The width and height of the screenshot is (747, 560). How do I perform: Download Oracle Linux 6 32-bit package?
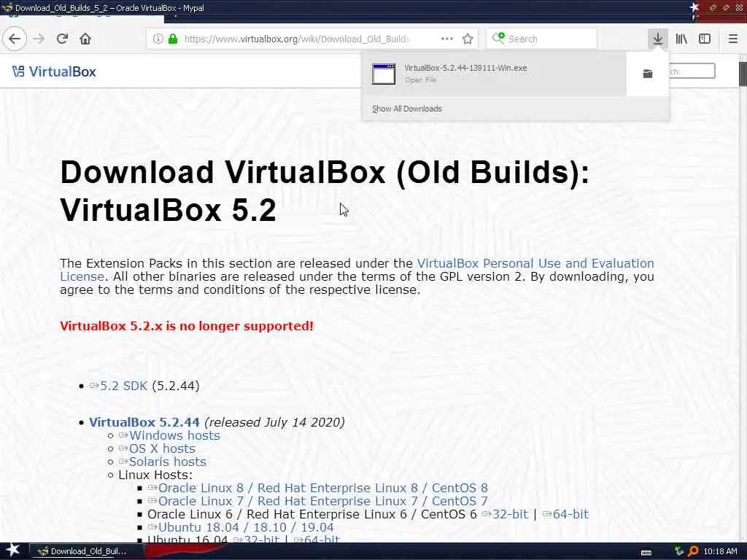coord(510,514)
